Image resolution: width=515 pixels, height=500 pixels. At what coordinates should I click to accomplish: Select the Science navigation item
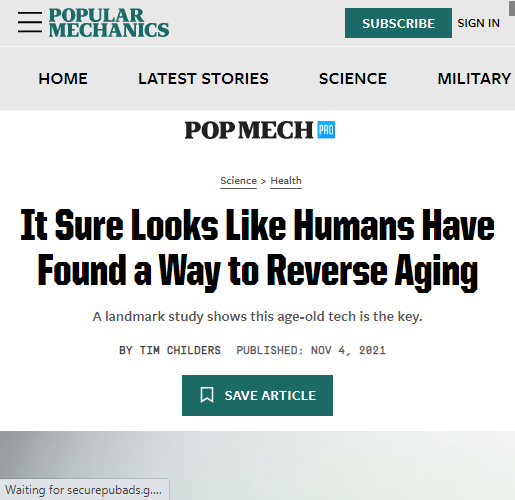point(353,79)
